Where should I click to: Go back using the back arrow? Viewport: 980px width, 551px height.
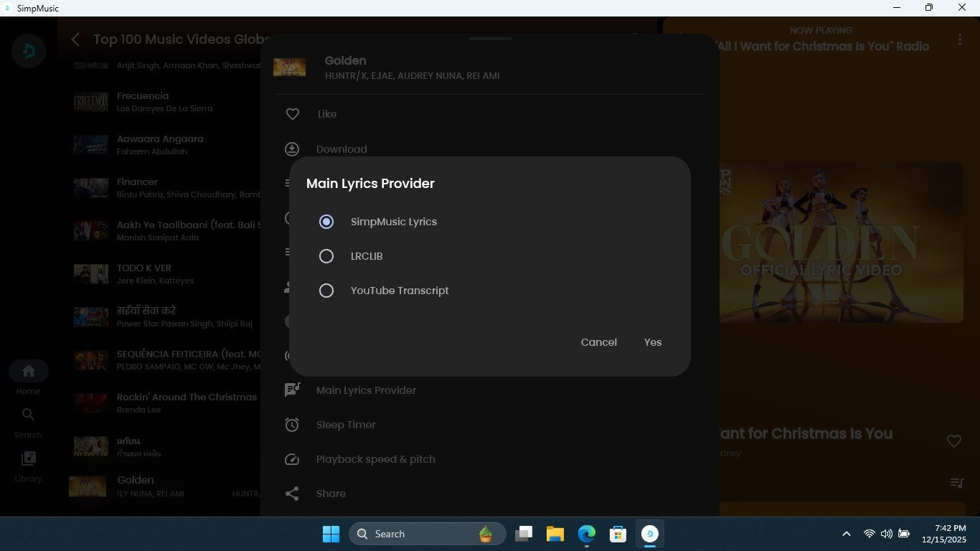(76, 39)
